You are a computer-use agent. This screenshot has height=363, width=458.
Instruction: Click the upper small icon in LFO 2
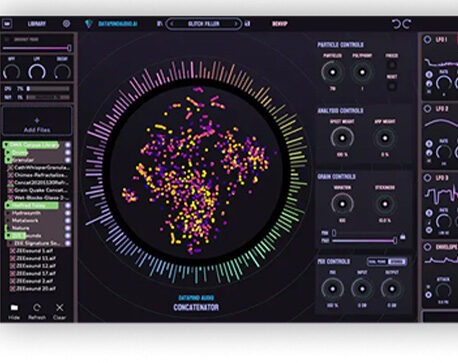(429, 144)
